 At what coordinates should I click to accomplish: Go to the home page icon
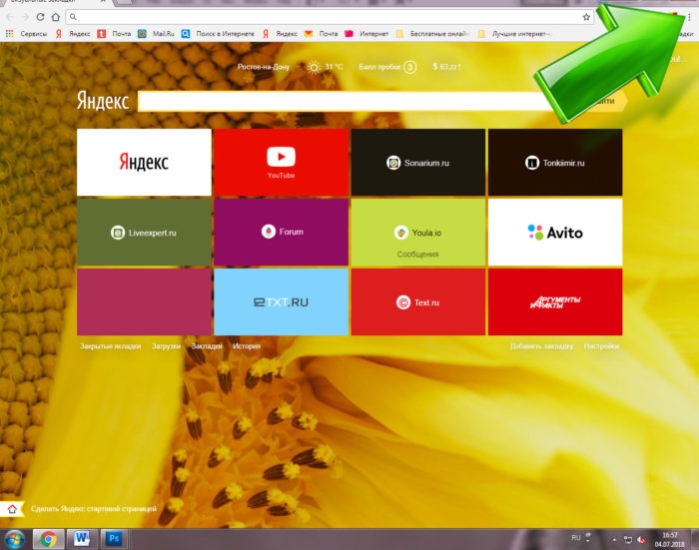click(x=56, y=17)
